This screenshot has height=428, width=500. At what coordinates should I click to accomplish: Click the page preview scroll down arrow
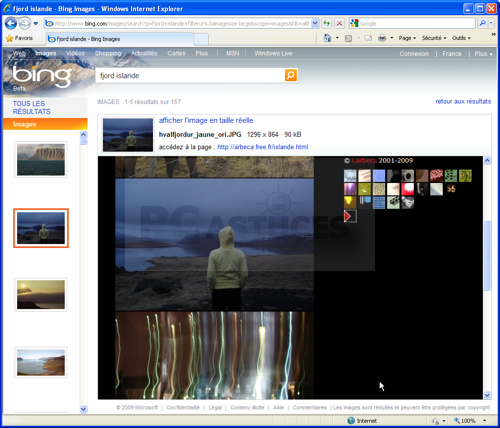pos(487,395)
